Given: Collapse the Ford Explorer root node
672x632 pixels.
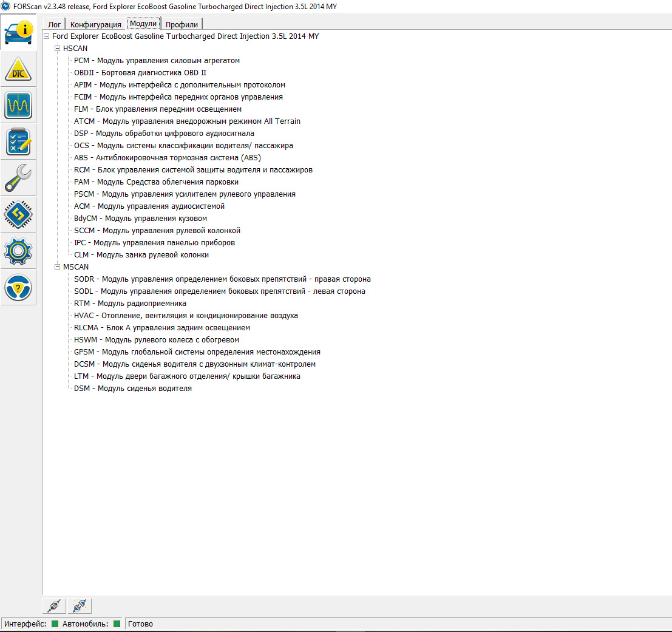Looking at the screenshot, I should [46, 36].
